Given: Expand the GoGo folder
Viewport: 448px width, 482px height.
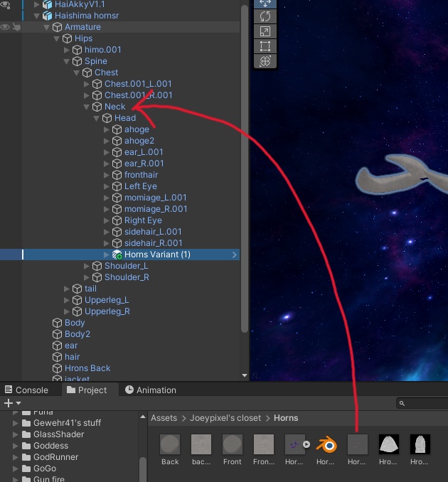Looking at the screenshot, I should tap(15, 468).
